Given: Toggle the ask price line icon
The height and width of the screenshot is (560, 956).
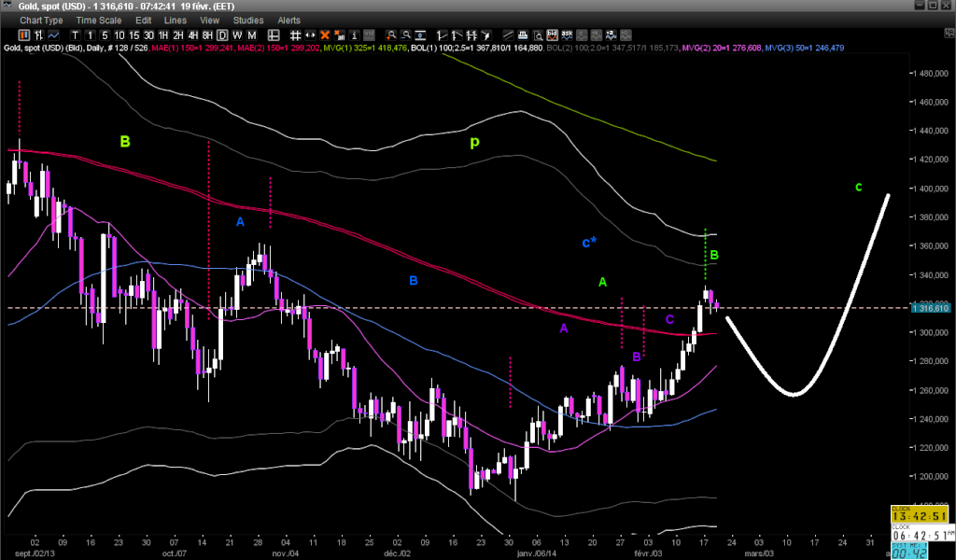Looking at the screenshot, I should [567, 35].
